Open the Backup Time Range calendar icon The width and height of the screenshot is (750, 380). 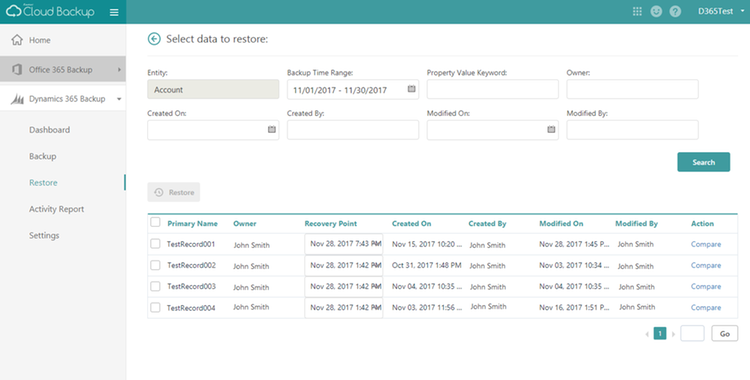(x=411, y=89)
